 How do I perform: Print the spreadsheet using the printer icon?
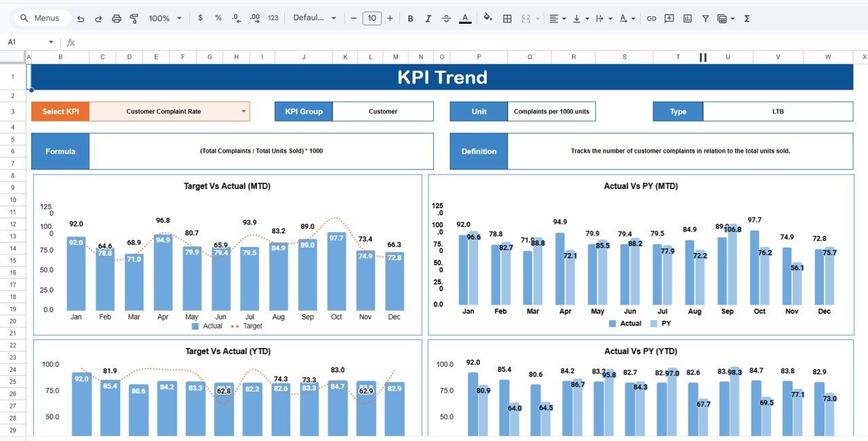pos(116,18)
